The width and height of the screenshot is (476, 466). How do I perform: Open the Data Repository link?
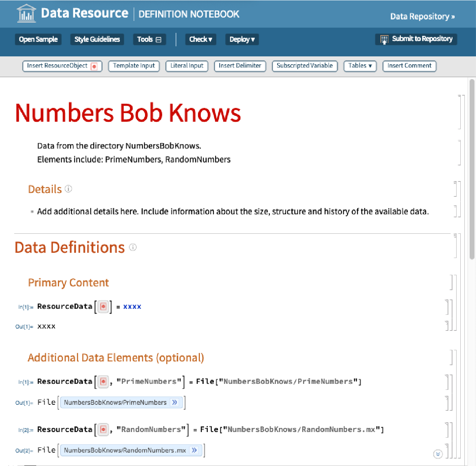click(422, 16)
